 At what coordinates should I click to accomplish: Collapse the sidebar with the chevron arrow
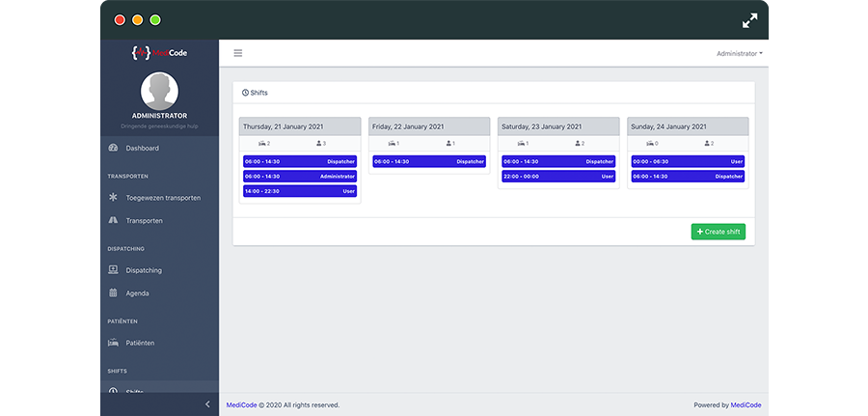207,404
